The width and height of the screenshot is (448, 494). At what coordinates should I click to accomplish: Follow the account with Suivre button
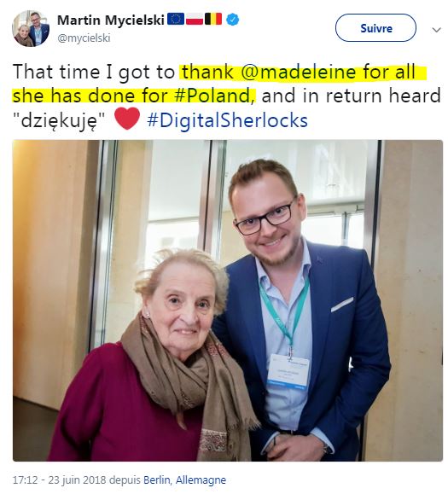(375, 28)
